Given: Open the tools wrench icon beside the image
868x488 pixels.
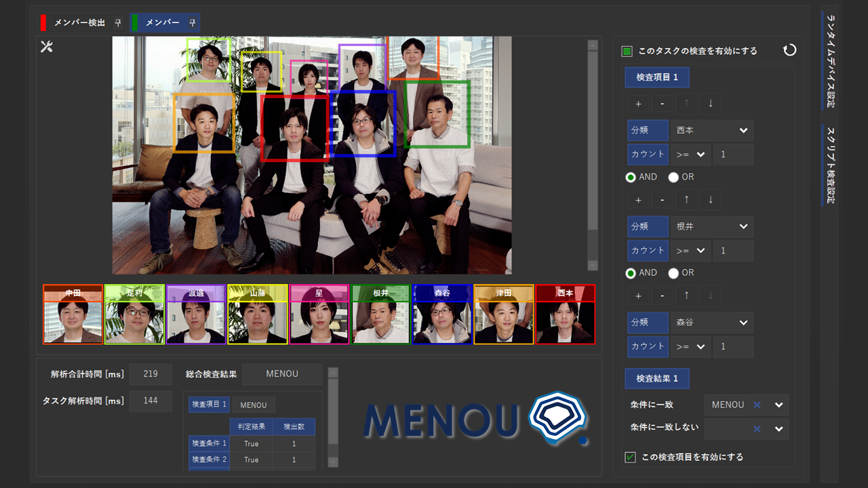Looking at the screenshot, I should pyautogui.click(x=47, y=46).
